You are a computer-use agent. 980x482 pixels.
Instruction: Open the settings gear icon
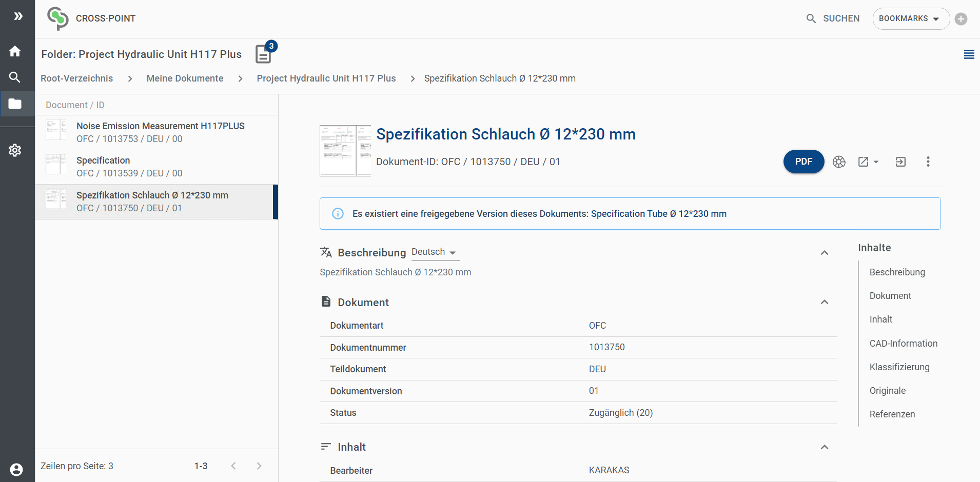(x=15, y=150)
